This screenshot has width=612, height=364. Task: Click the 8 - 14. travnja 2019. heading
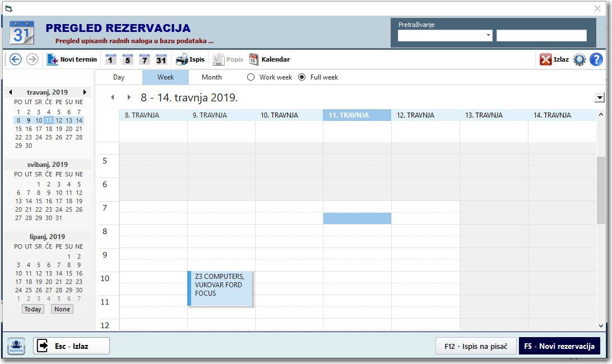click(x=189, y=97)
